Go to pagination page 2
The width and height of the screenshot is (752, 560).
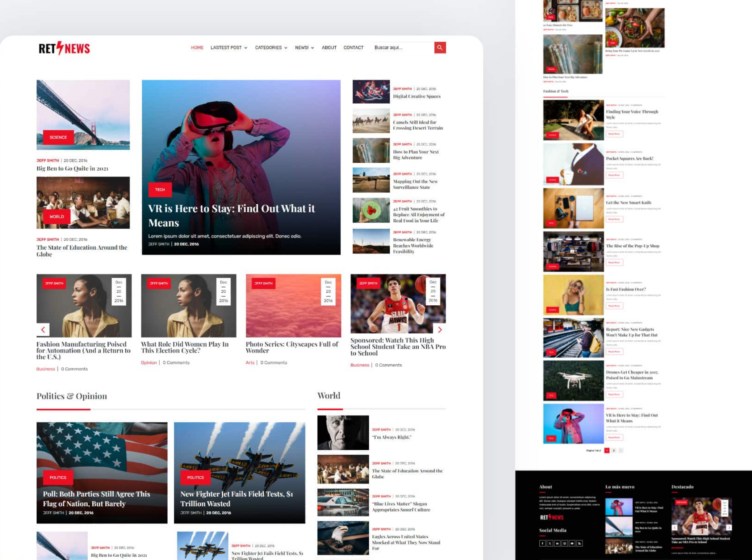click(614, 451)
